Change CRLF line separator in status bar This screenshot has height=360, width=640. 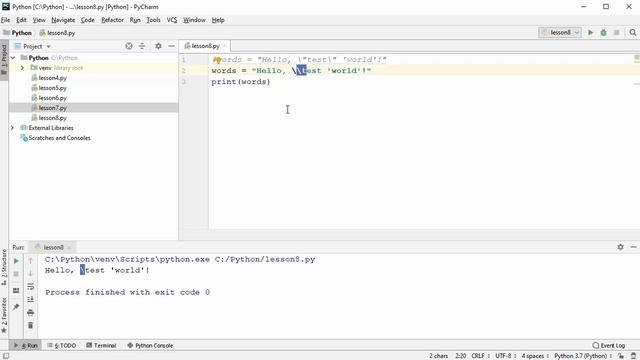pos(480,356)
